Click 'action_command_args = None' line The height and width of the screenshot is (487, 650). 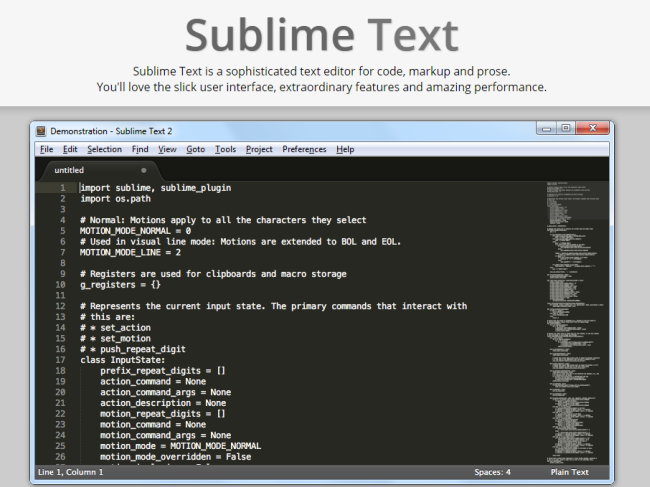pyautogui.click(x=165, y=393)
